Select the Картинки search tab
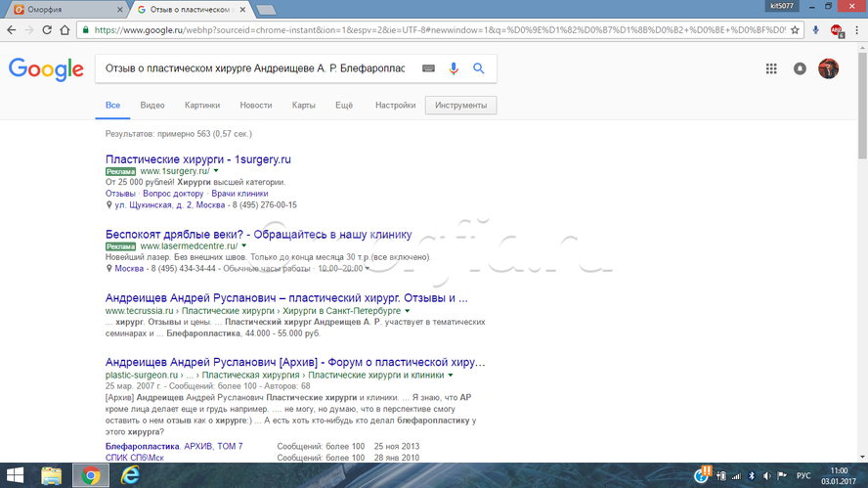This screenshot has height=488, width=868. [202, 106]
